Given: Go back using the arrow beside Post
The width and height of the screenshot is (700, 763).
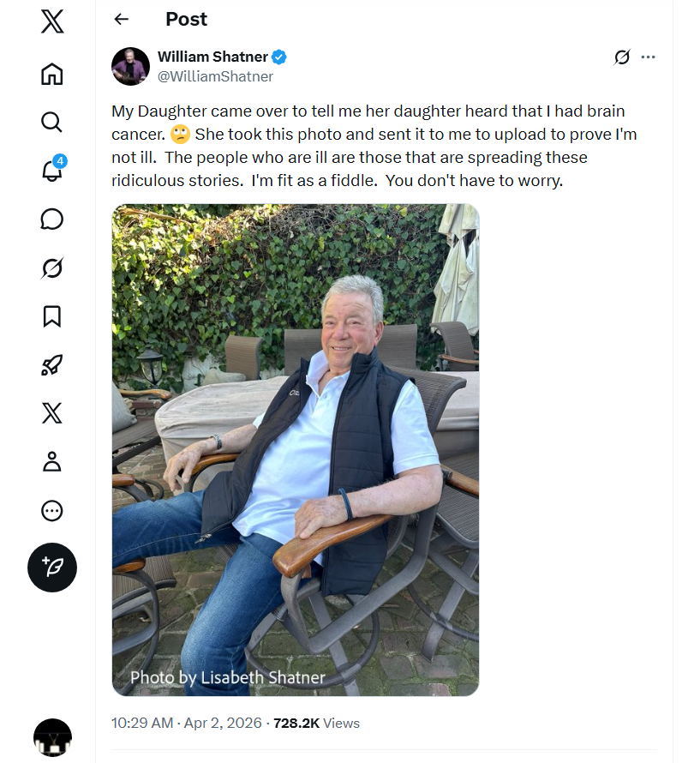Looking at the screenshot, I should pyautogui.click(x=122, y=19).
